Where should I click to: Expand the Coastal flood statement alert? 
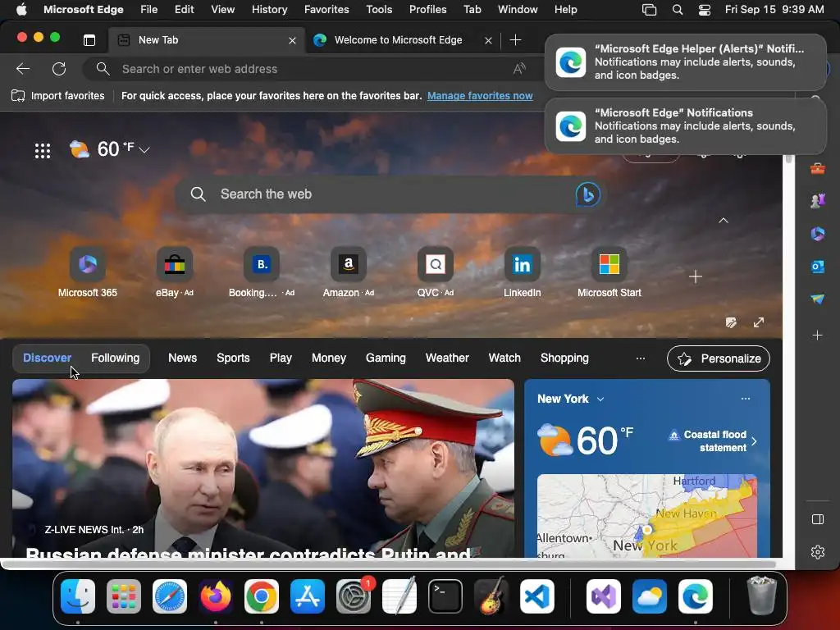713,441
